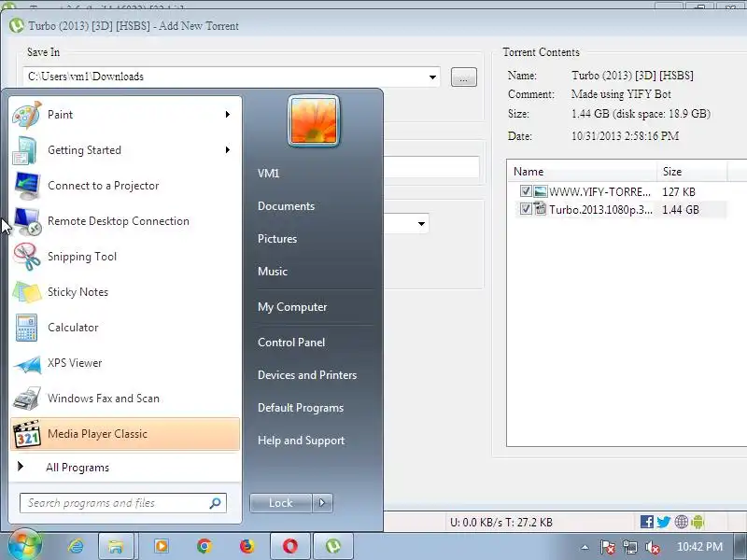This screenshot has height=560, width=747.
Task: Show hidden tray icons arrow
Action: [x=585, y=548]
